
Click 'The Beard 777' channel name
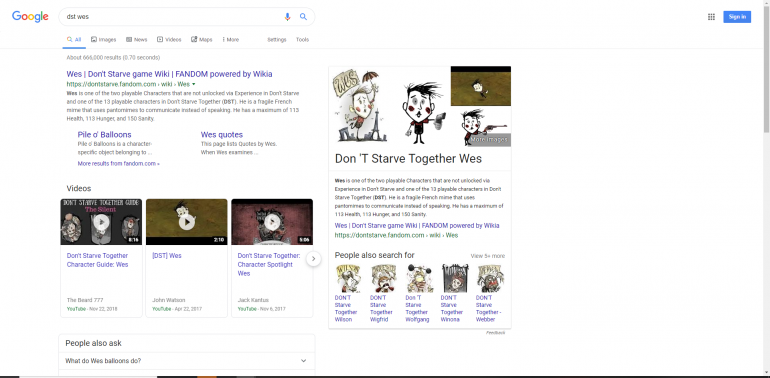pos(85,300)
